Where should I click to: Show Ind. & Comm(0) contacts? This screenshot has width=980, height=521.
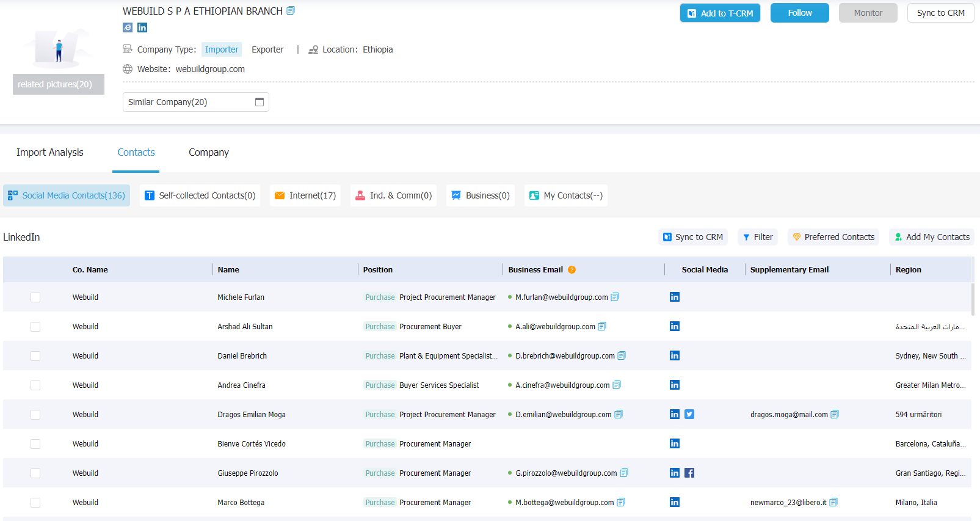coord(394,195)
